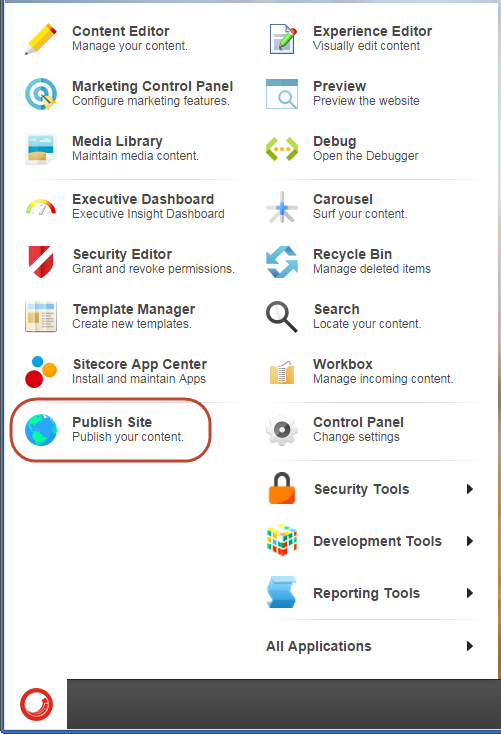Choose Marketing Control Panel from menu
The image size is (501, 734).
pyautogui.click(x=131, y=94)
